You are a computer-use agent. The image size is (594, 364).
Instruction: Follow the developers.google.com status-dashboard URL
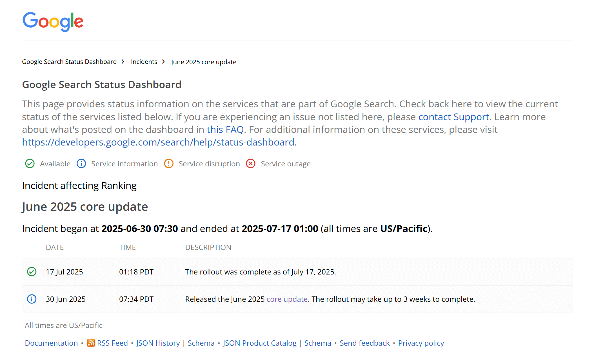pos(158,142)
